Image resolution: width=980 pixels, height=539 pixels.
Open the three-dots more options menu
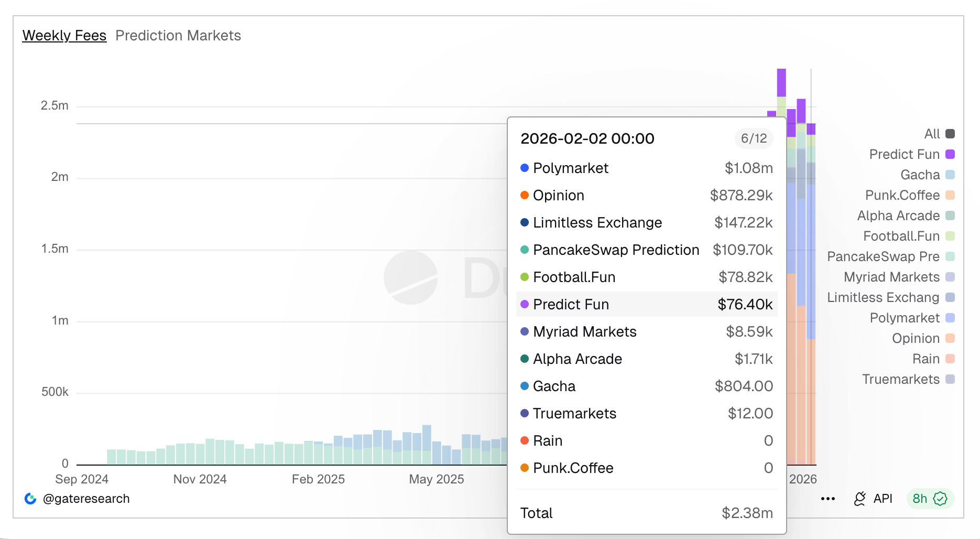coord(827,499)
